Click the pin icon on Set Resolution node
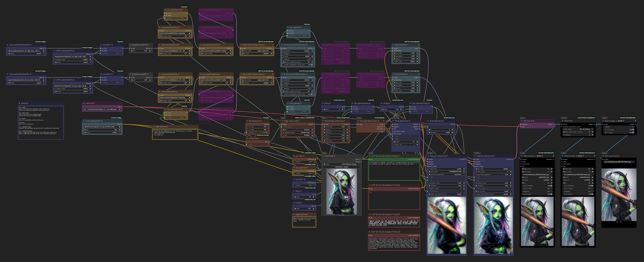The image size is (644, 262). click(x=261, y=121)
